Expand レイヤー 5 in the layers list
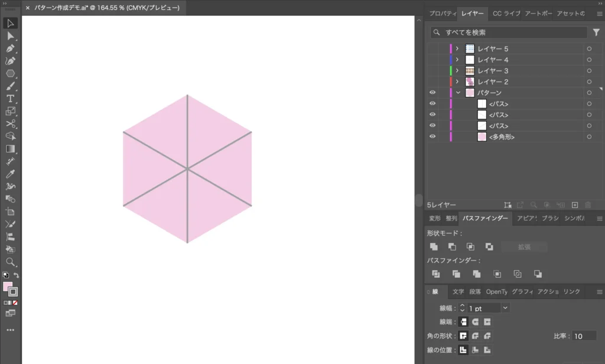605x364 pixels. pos(457,49)
